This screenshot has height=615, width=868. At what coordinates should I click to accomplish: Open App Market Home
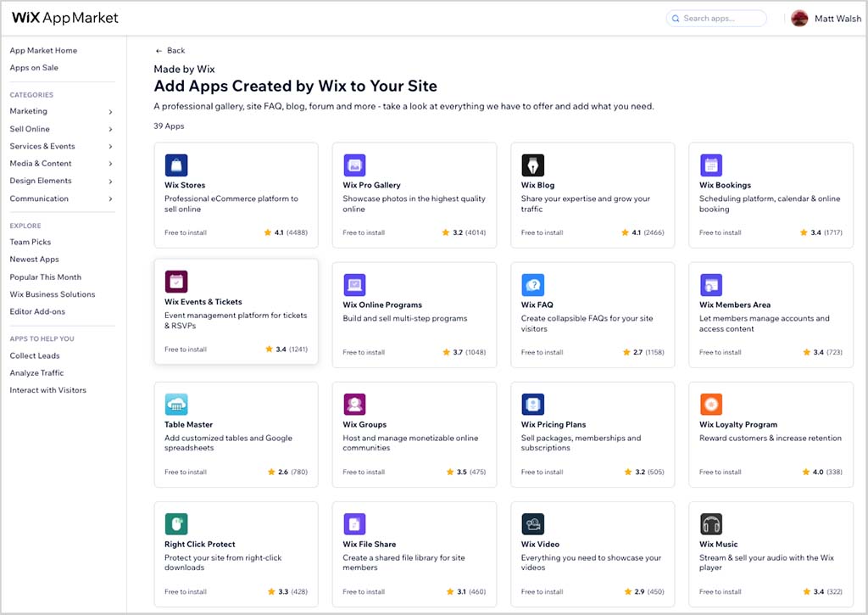[x=43, y=50]
